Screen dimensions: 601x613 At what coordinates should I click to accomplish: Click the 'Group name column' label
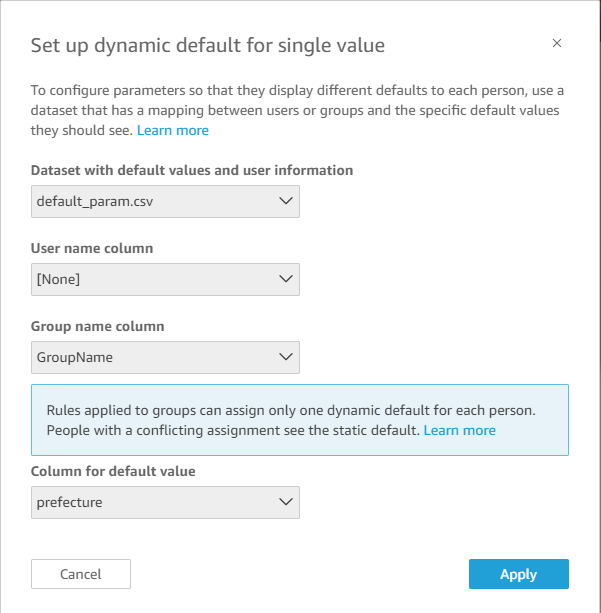[98, 326]
